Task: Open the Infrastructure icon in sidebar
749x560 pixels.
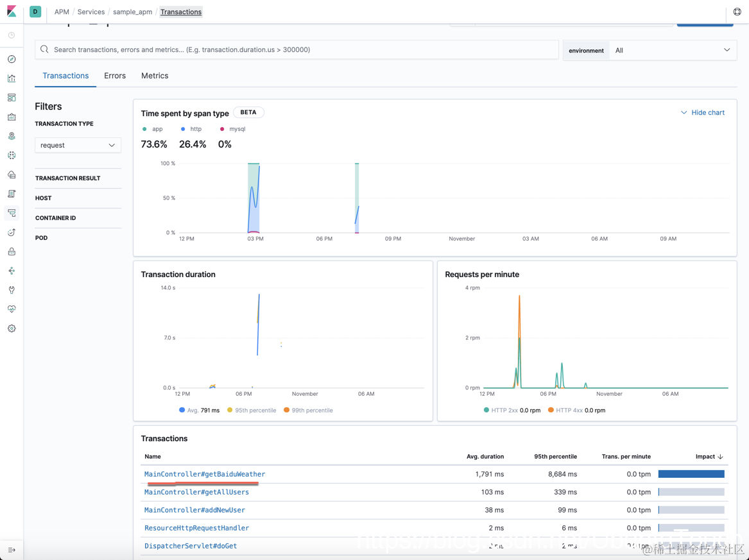Action: (12, 174)
